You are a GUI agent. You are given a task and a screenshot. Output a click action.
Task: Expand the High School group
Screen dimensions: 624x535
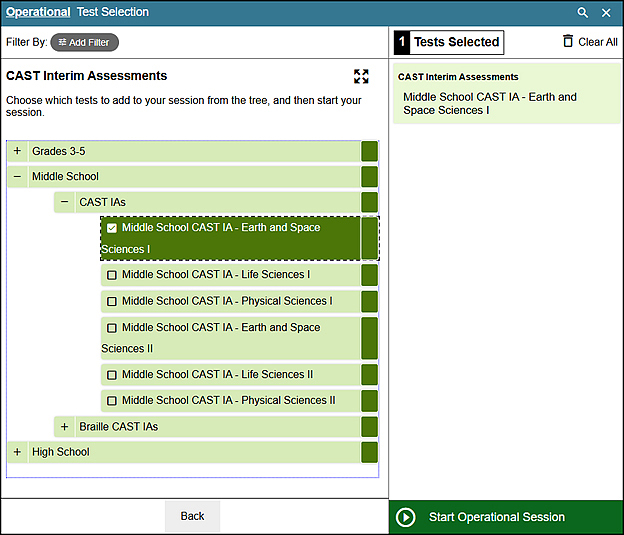(17, 452)
